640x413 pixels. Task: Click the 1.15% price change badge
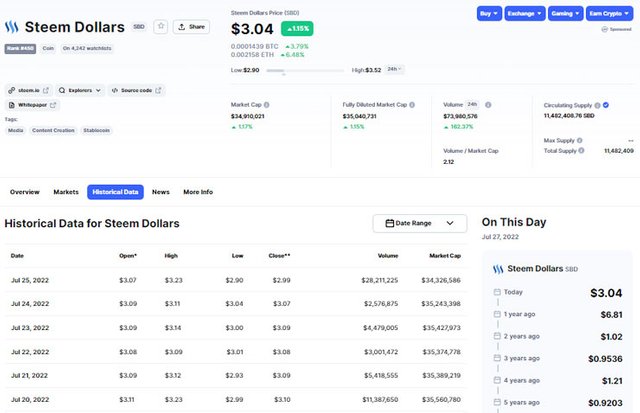click(x=297, y=29)
